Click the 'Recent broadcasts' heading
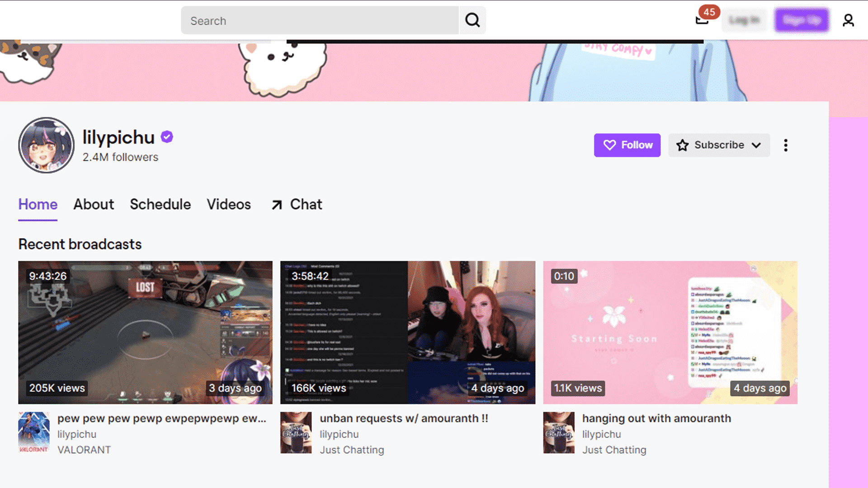The width and height of the screenshot is (868, 488). (x=80, y=244)
